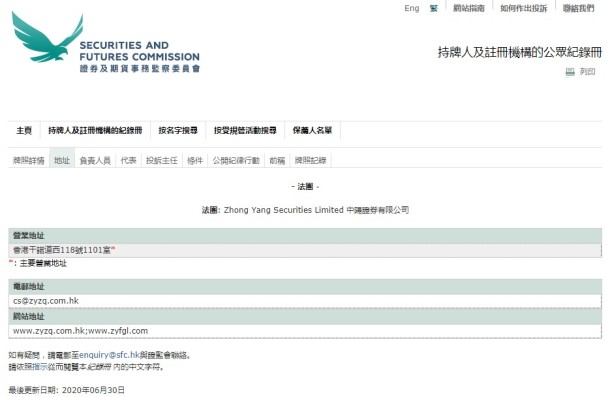Open the 如何作出投訴 link

[x=524, y=8]
